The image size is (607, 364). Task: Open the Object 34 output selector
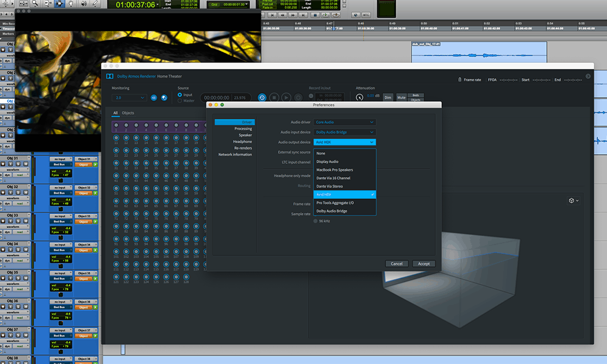click(86, 244)
